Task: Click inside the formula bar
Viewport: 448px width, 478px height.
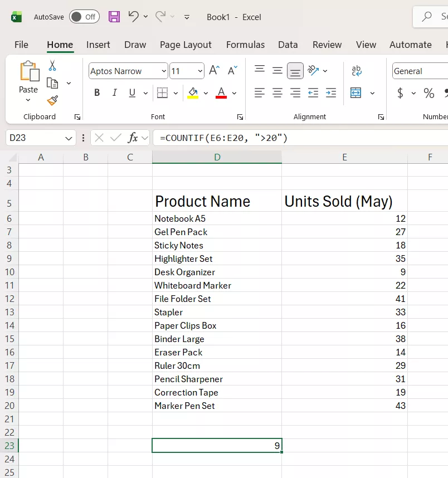Action: click(x=251, y=137)
